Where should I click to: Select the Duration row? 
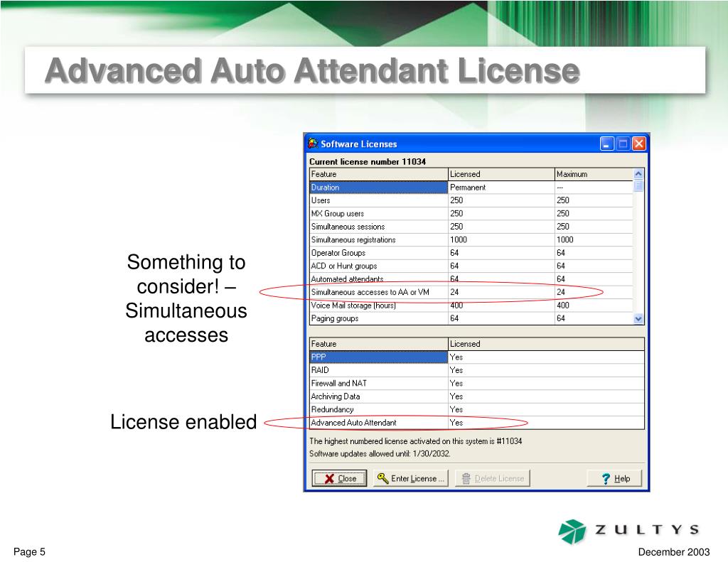coord(471,188)
